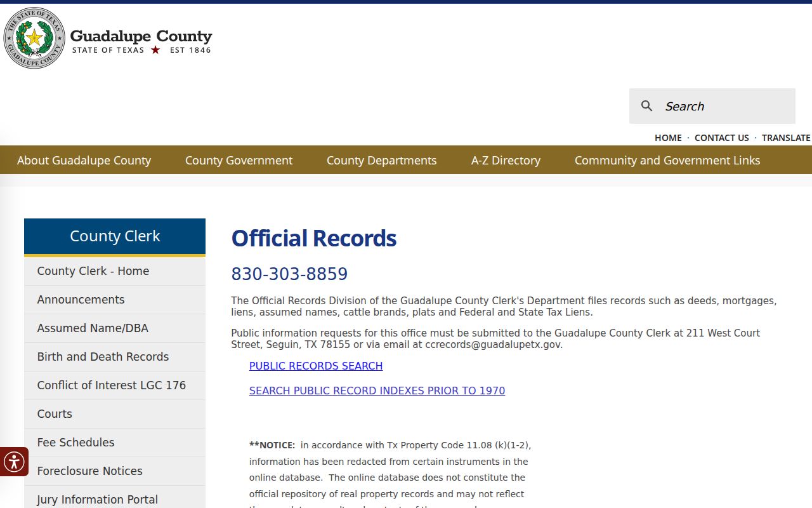Click the PUBLIC RECORDS SEARCH link

pos(316,366)
